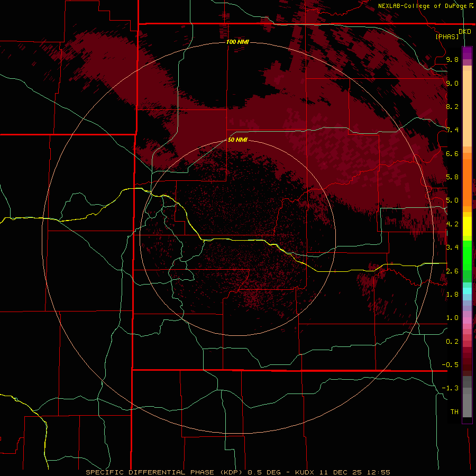Screen dimensions: 476x476
Task: Click the 7.4 legend value
Action: coord(452,130)
